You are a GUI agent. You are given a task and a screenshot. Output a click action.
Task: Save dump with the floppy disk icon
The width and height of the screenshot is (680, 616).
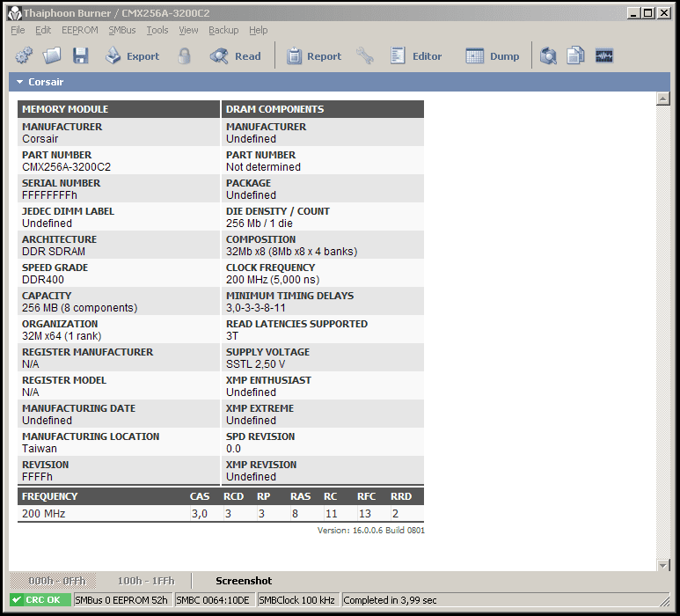81,56
